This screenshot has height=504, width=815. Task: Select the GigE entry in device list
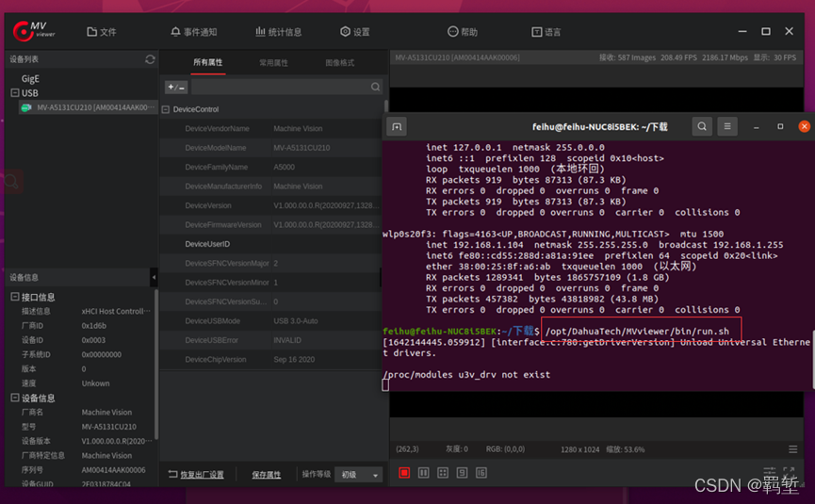tap(30, 78)
